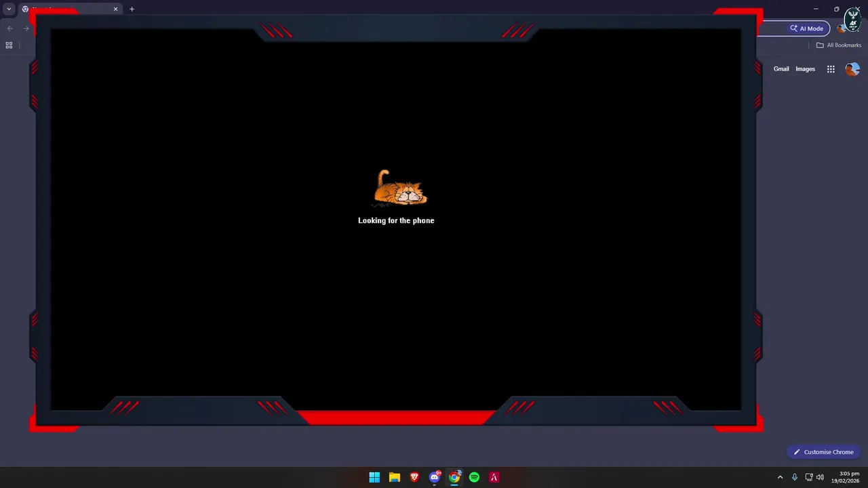
Task: Open Spotify from taskbar
Action: click(x=474, y=477)
